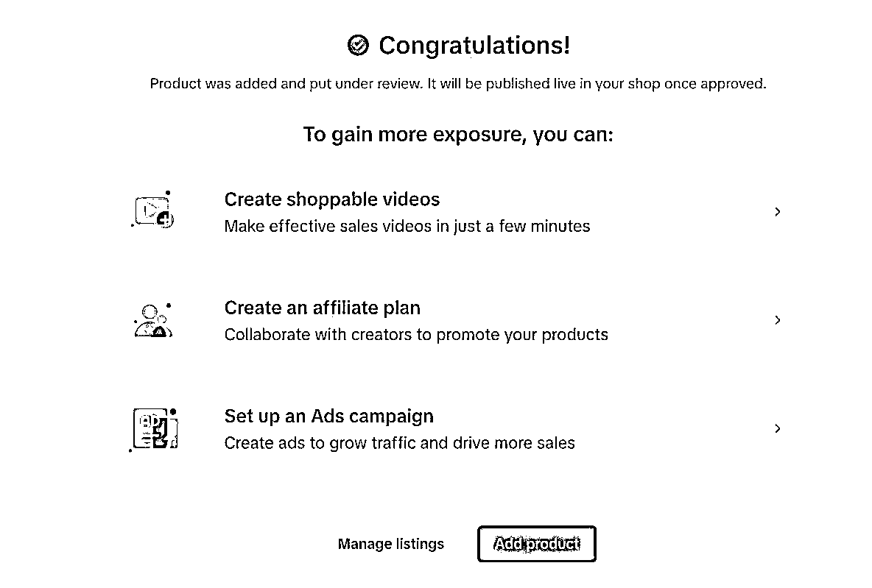Open Manage listings
Image resolution: width=872 pixels, height=588 pixels.
tap(391, 544)
